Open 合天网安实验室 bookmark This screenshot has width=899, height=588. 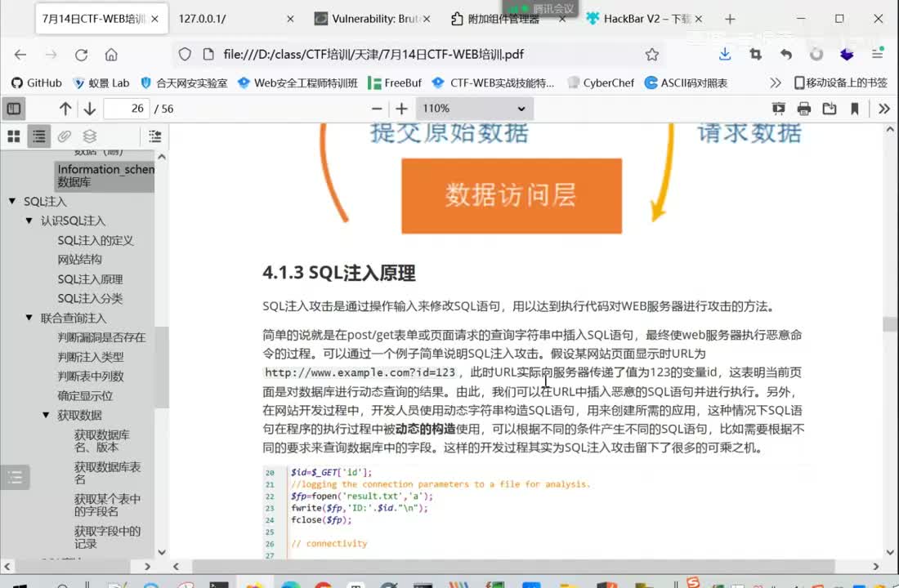(184, 83)
